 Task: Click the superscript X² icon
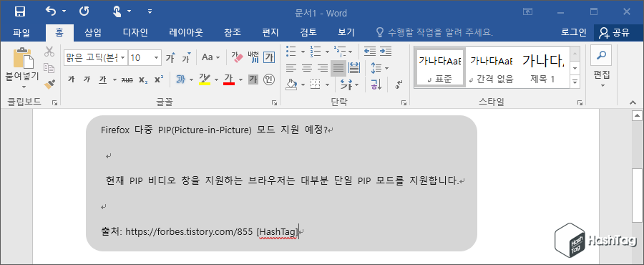coord(159,79)
